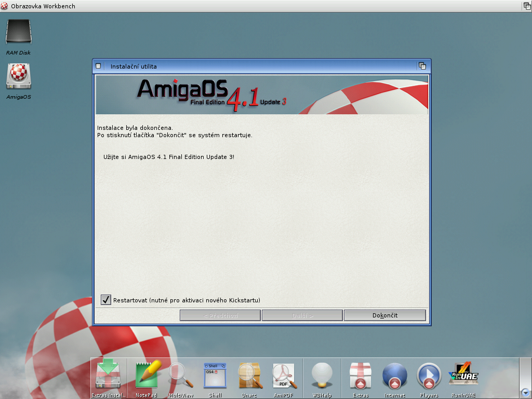
Task: Click the 'Instalace byla dokončena.' text
Action: click(135, 128)
